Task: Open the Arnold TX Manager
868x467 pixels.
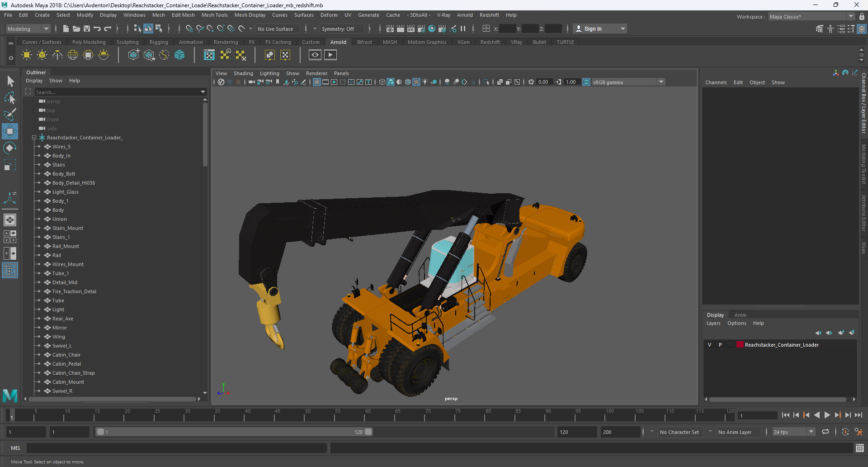Action: [209, 55]
